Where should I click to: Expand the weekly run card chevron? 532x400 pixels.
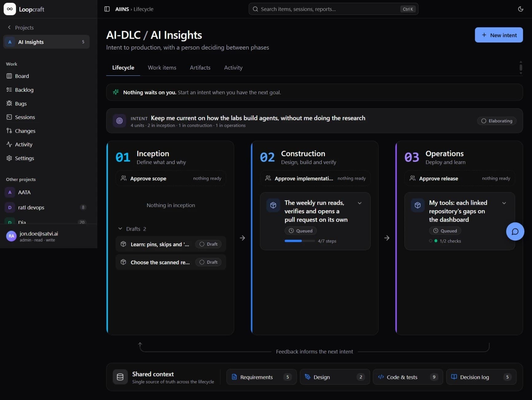360,203
